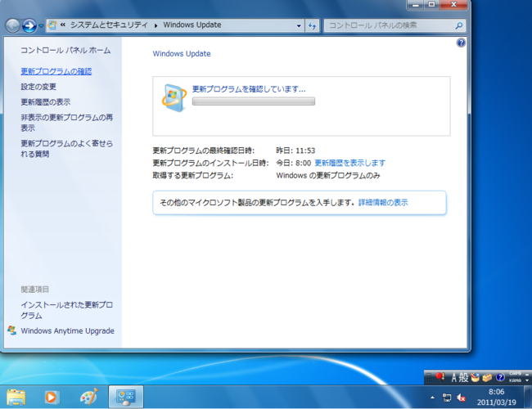Viewport: 532px width, 409px height.
Task: Open インストールされた更新プログラム link
Action: [x=67, y=310]
